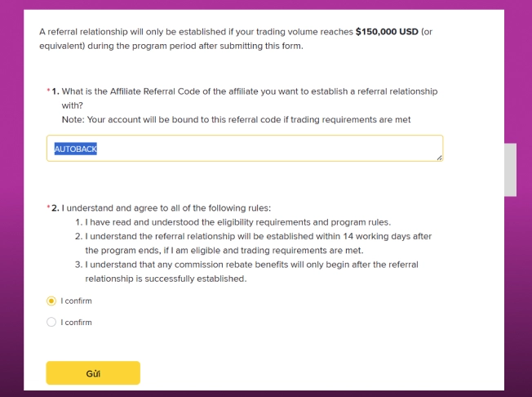Select the second unchecked "I confirm" radio button
532x397 pixels.
click(x=51, y=322)
